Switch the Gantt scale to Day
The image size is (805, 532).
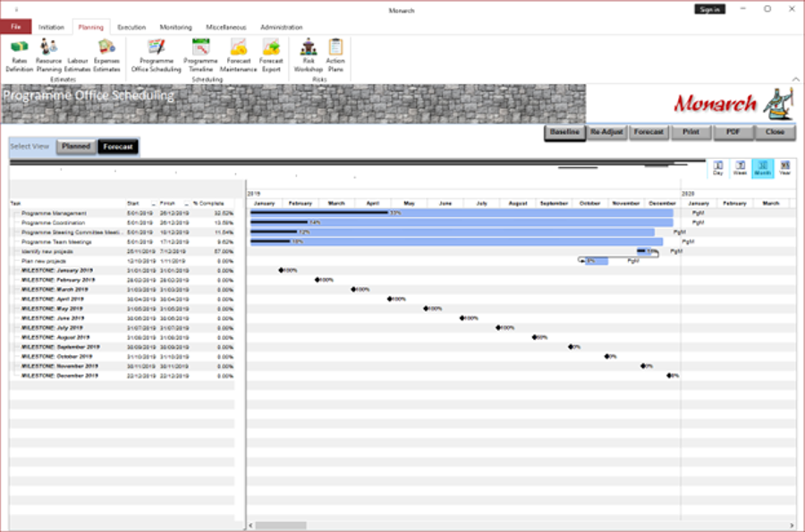(718, 168)
